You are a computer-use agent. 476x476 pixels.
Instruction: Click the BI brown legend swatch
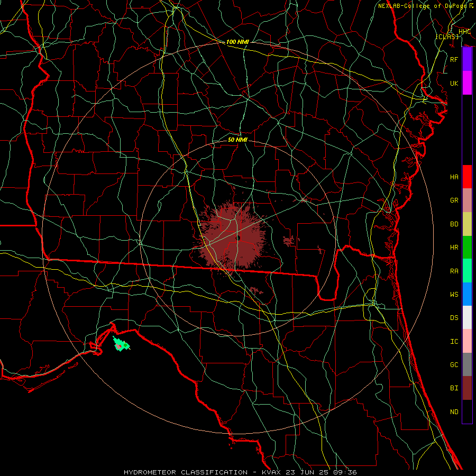click(x=467, y=388)
